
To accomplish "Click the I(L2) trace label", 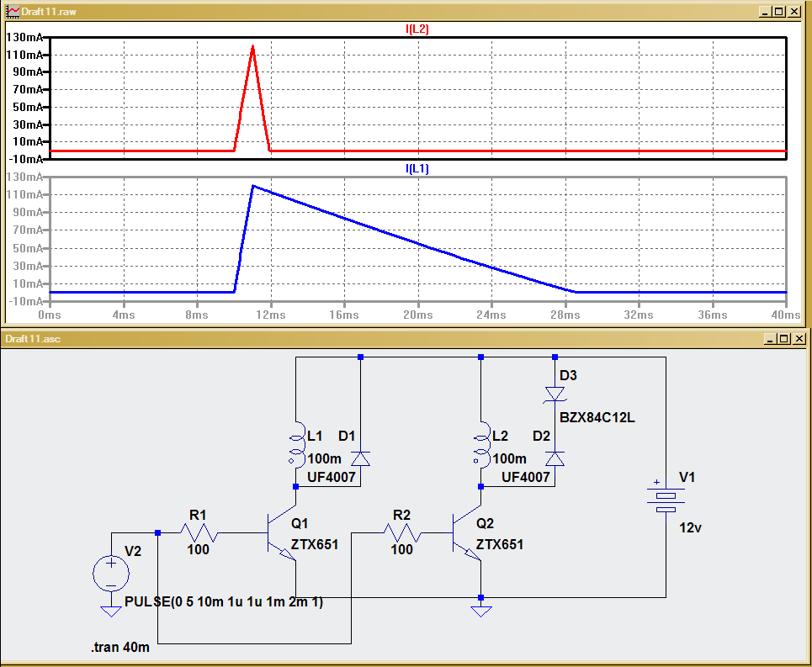I will pyautogui.click(x=417, y=29).
